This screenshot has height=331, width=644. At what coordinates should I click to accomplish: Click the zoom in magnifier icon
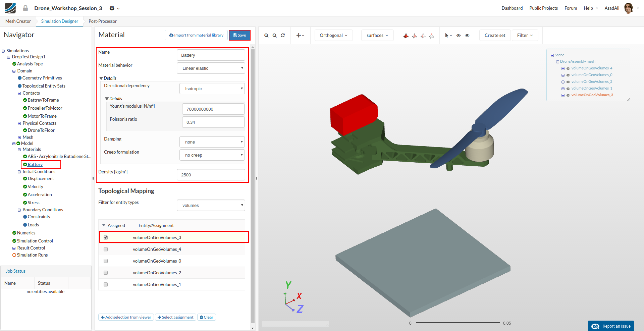click(266, 35)
